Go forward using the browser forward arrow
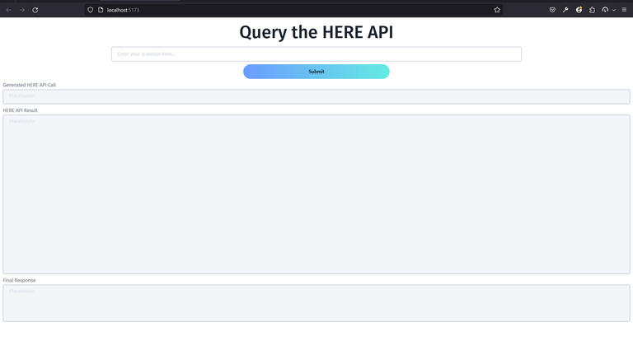 [22, 10]
